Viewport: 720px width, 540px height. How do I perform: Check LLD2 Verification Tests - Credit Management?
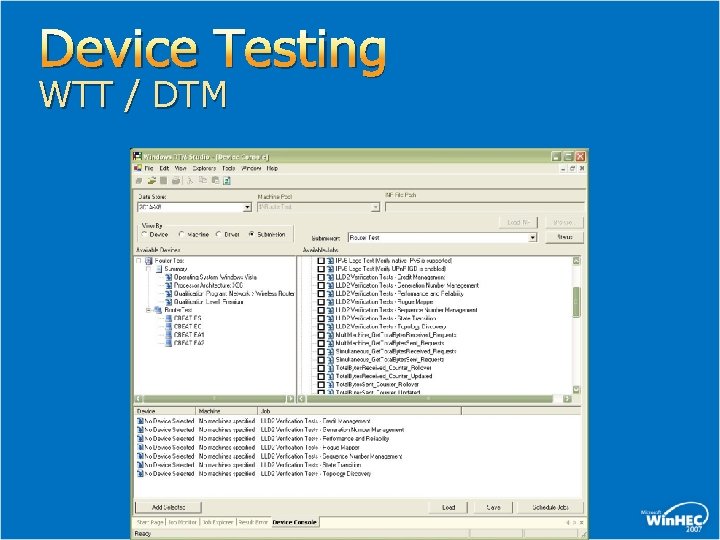(x=321, y=277)
